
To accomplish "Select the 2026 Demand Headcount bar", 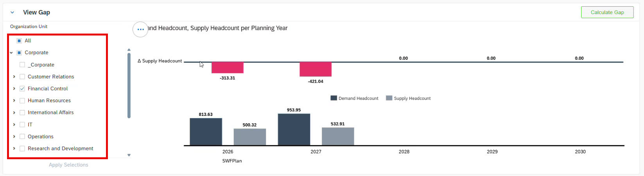I will point(206,132).
